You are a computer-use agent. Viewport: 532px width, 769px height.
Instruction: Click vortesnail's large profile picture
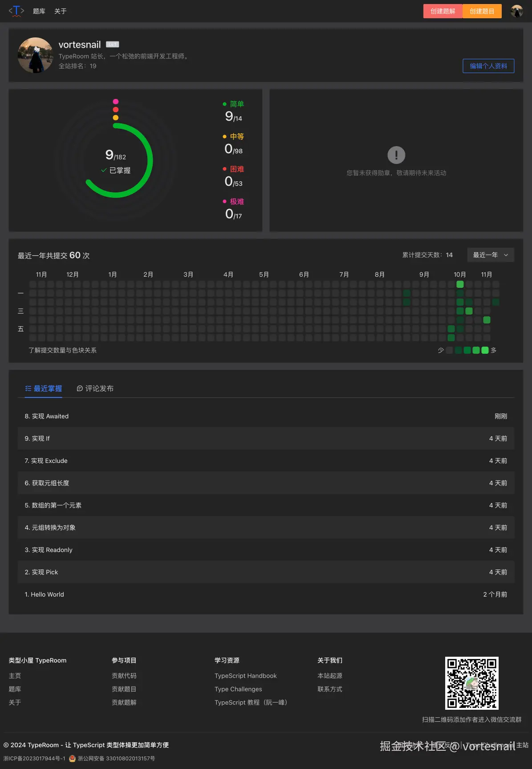pos(36,55)
